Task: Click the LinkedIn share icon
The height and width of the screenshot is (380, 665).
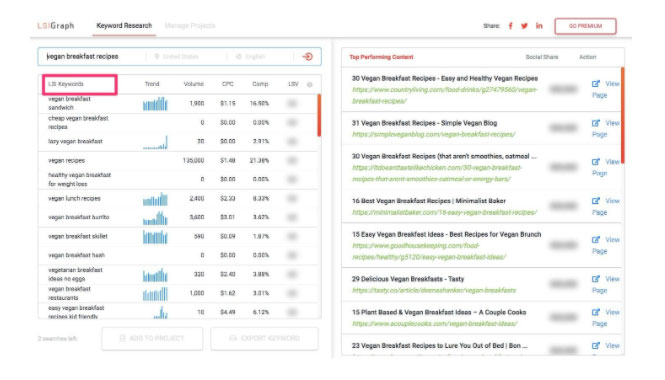Action: (539, 26)
